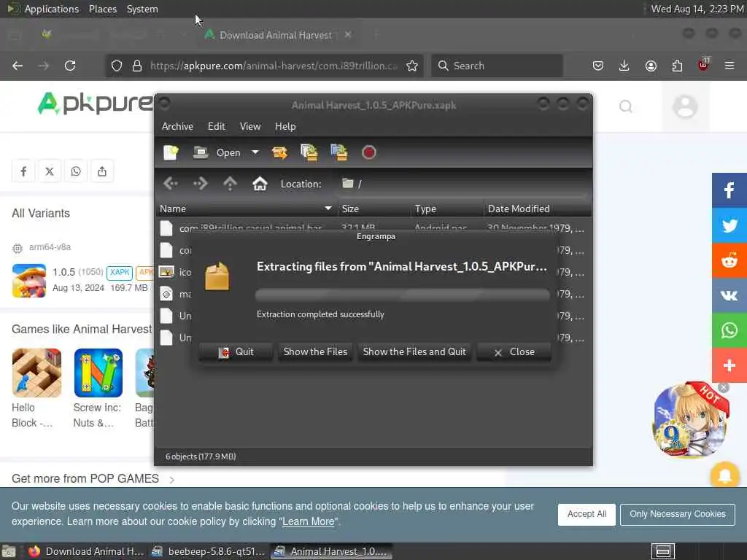This screenshot has height=560, width=747.
Task: Click red plus more-share button
Action: tap(729, 365)
